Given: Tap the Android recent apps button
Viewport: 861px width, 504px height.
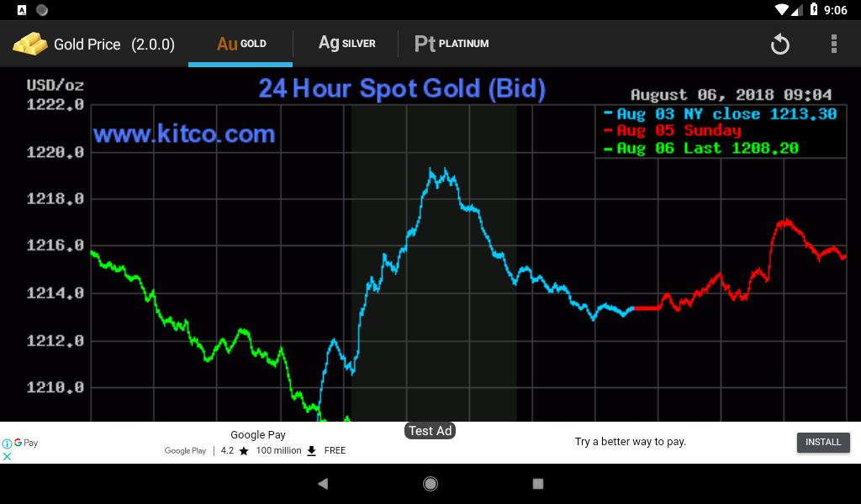Looking at the screenshot, I should [538, 483].
